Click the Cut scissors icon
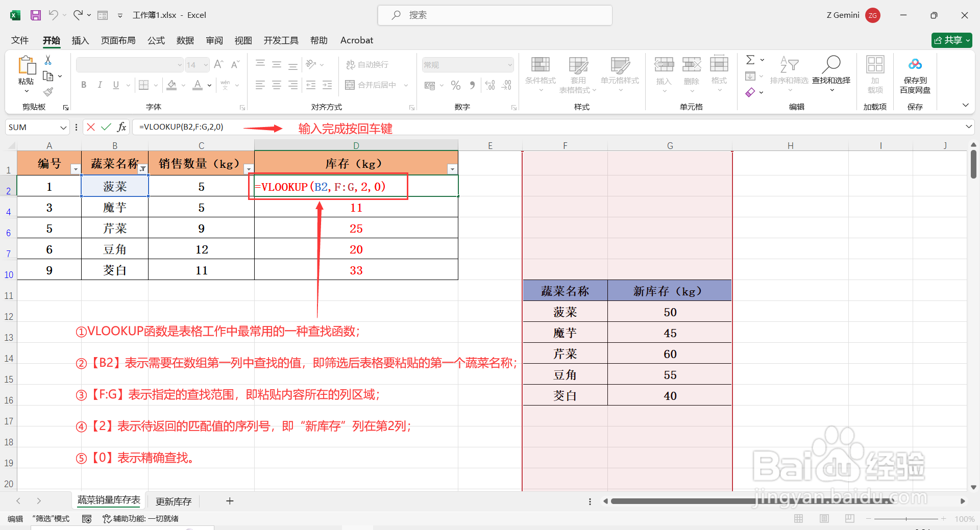Screen dimensions: 980x530 coord(48,60)
